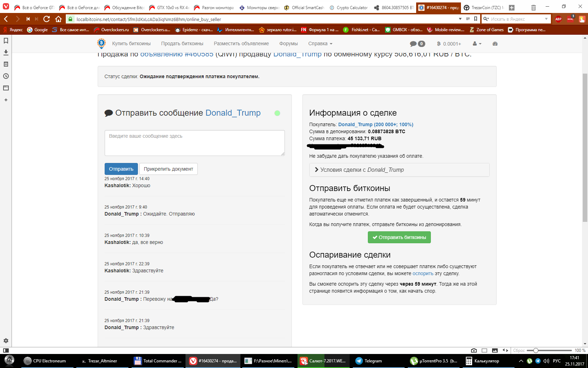Click the message text area
The width and height of the screenshot is (588, 368).
[x=195, y=143]
